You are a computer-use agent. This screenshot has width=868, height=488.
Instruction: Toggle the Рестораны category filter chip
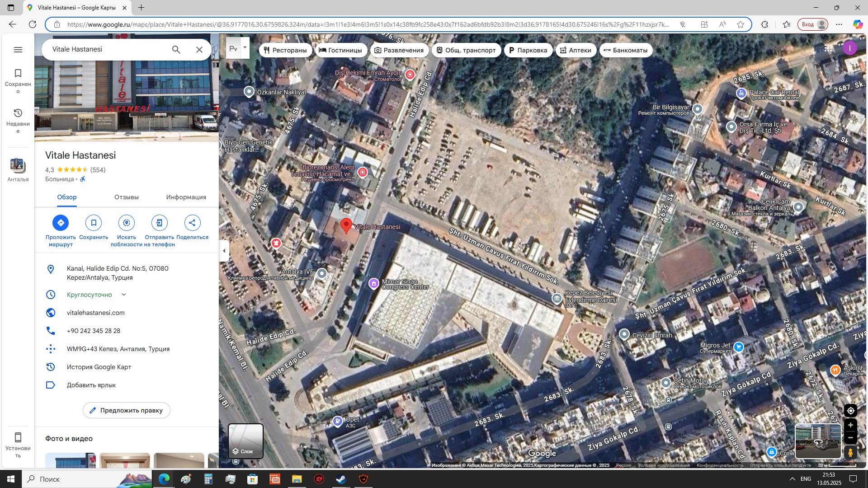tap(286, 50)
